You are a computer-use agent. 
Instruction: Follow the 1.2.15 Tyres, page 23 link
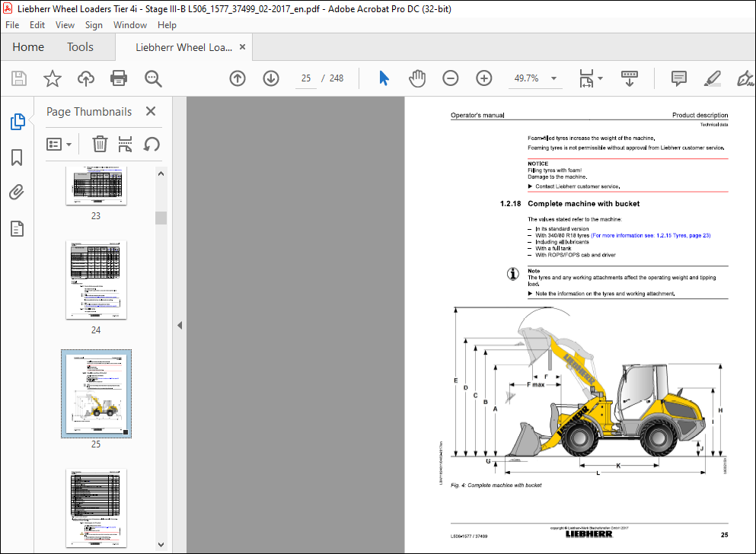651,236
